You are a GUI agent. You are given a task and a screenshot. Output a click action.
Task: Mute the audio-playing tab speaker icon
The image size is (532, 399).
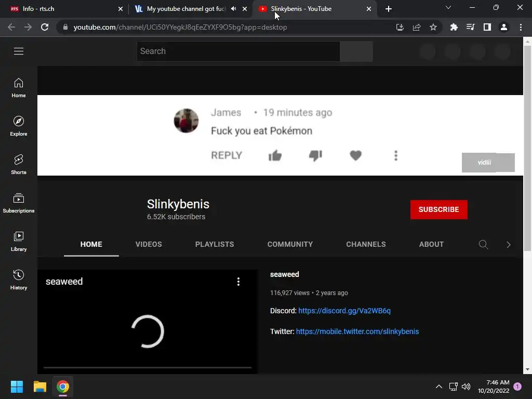234,9
